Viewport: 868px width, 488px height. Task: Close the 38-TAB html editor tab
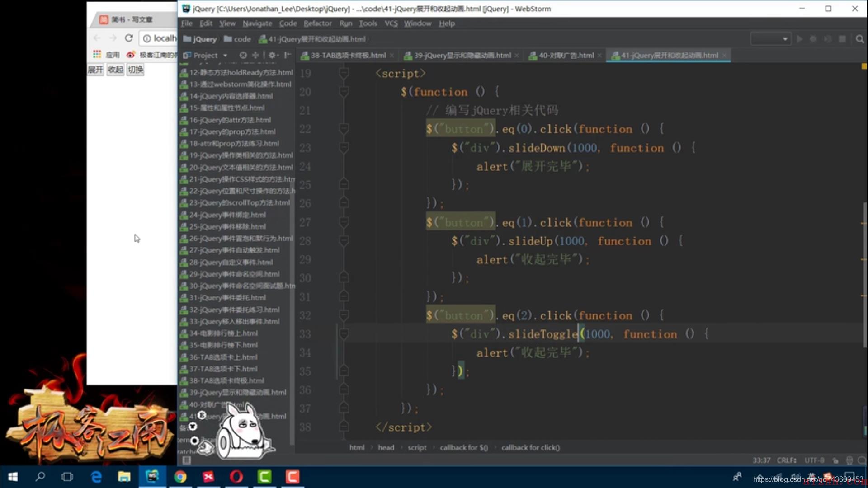point(392,56)
